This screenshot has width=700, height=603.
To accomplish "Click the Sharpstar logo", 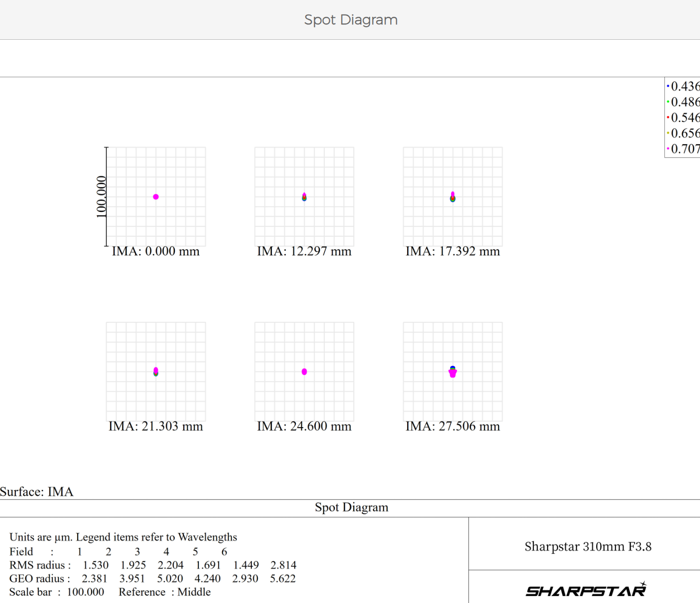I will point(586,590).
